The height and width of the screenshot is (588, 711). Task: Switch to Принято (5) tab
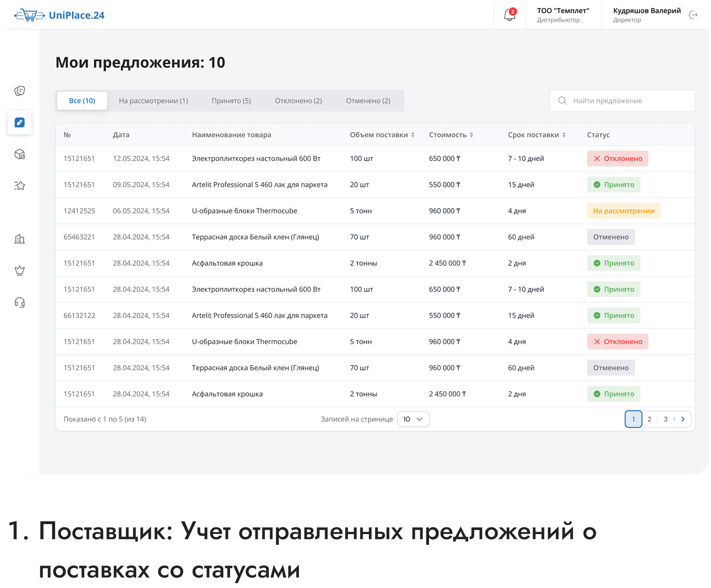[231, 101]
